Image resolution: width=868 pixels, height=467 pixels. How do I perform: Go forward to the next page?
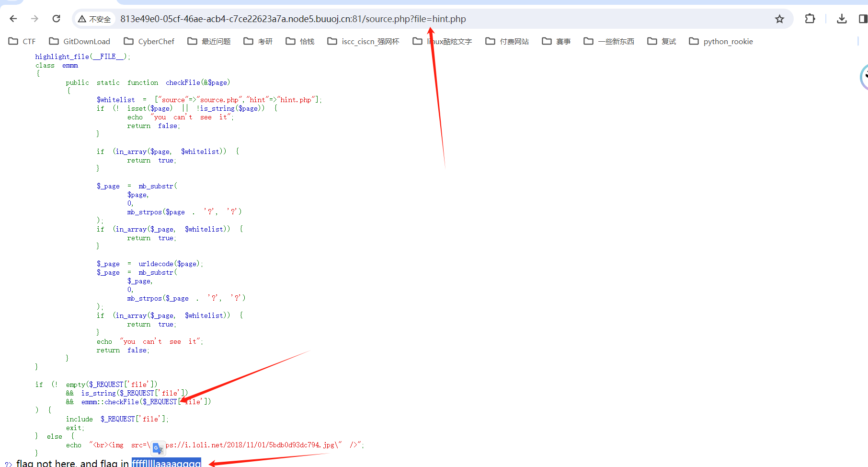(34, 19)
